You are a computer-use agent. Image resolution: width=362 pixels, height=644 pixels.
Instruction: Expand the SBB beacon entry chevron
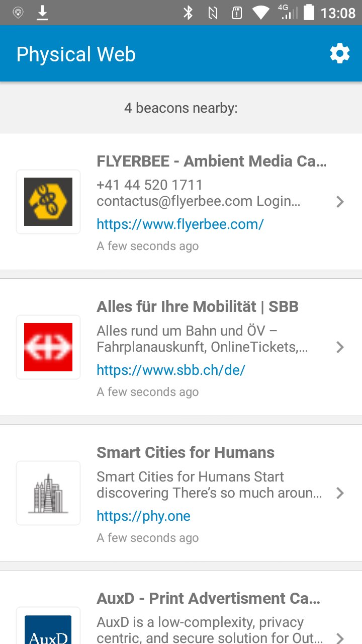[x=340, y=347]
